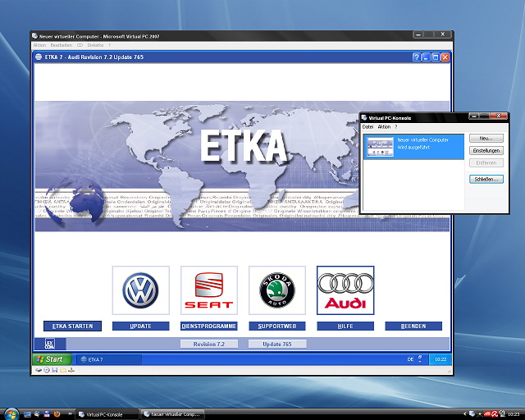Click the network status icon in Virtual PC
The width and height of the screenshot is (525, 420).
pos(71,370)
